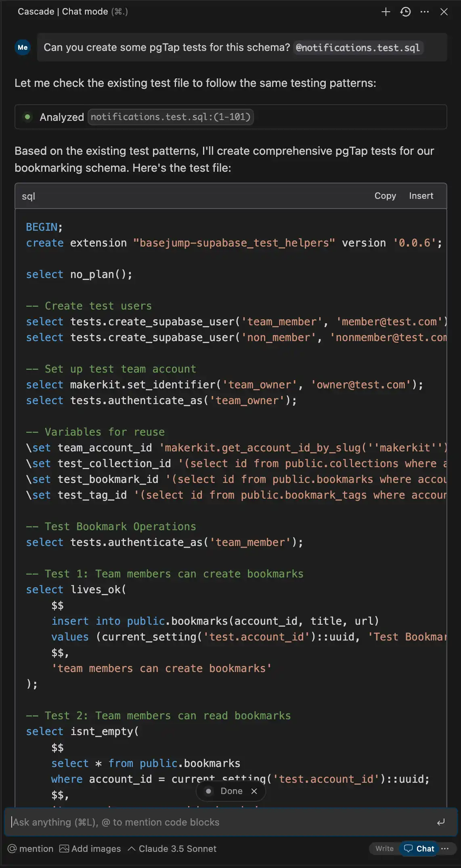Switch to Write mode

pos(384,849)
